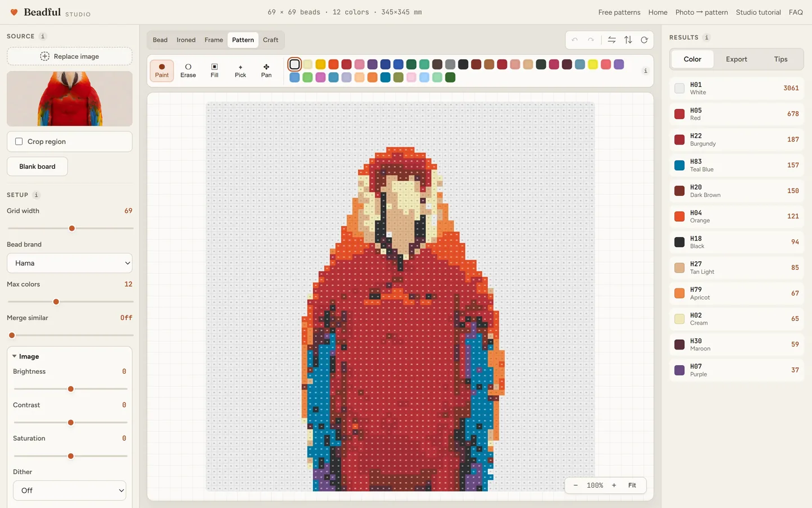The height and width of the screenshot is (508, 812).
Task: Click the Beadful heart logo
Action: coord(15,12)
